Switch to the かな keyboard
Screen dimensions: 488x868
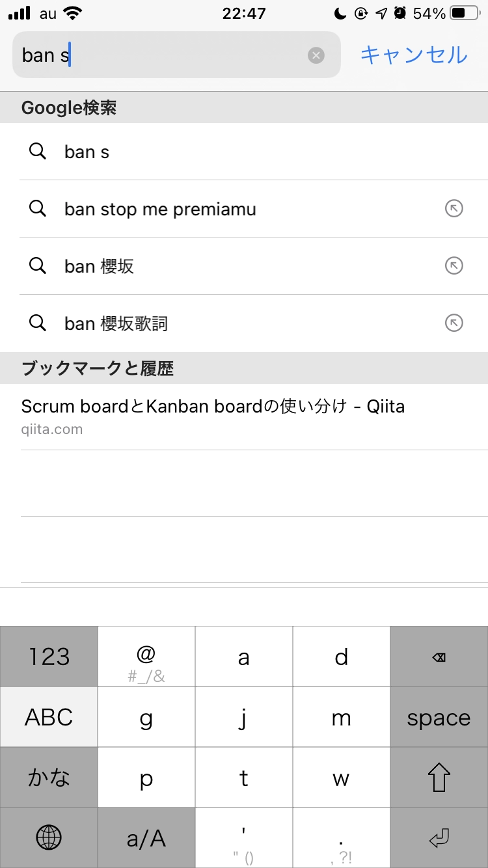(x=49, y=778)
